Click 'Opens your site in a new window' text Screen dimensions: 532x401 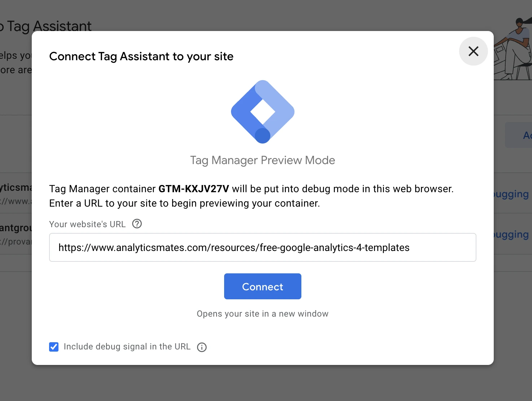coord(263,314)
